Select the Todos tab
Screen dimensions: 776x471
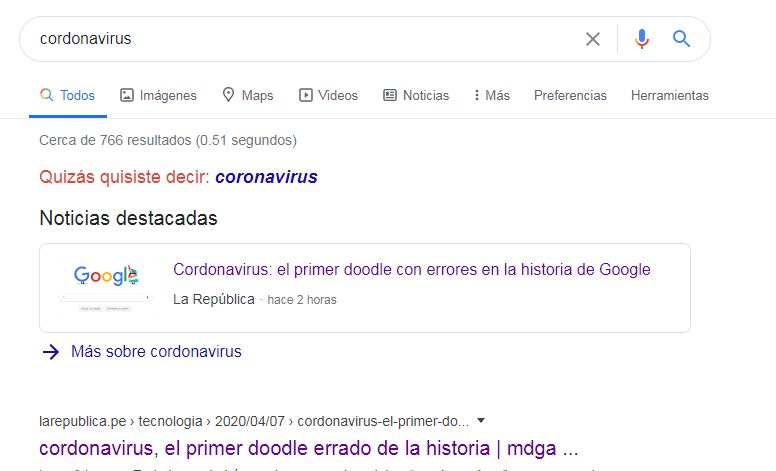click(x=68, y=95)
